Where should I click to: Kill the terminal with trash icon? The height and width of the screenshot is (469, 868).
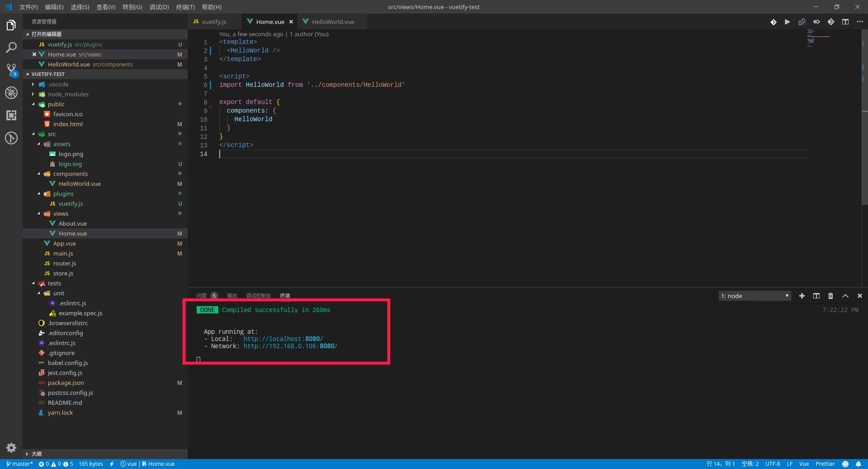(x=831, y=296)
